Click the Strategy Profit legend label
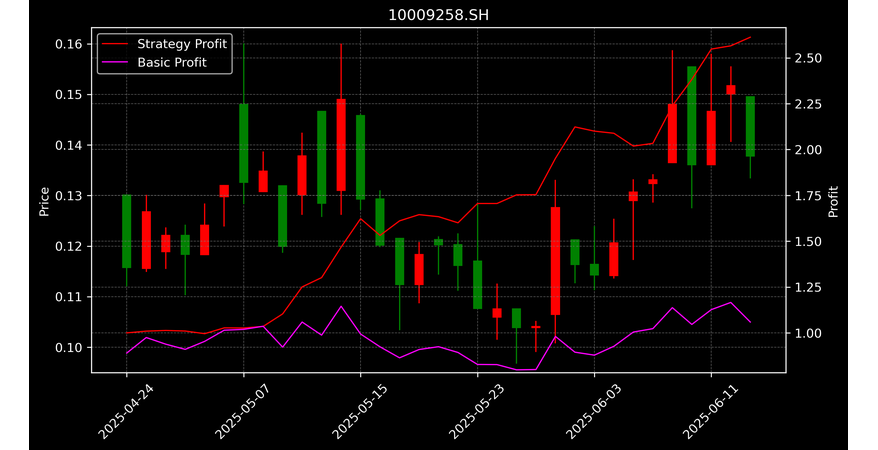This screenshot has width=878, height=450. 182,44
